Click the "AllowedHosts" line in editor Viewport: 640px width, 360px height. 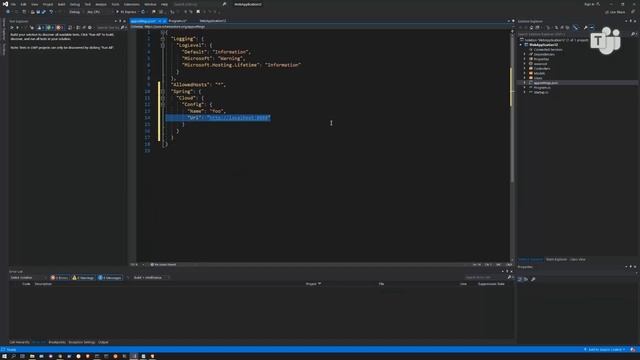coord(198,84)
